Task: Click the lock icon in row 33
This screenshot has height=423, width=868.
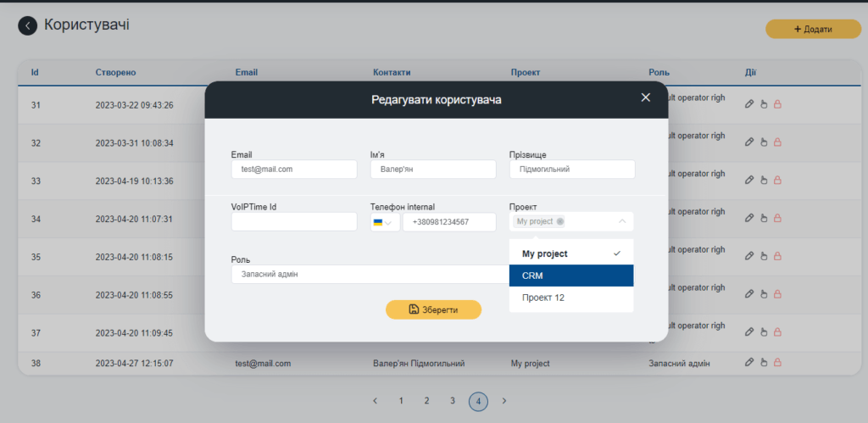Action: pyautogui.click(x=777, y=180)
